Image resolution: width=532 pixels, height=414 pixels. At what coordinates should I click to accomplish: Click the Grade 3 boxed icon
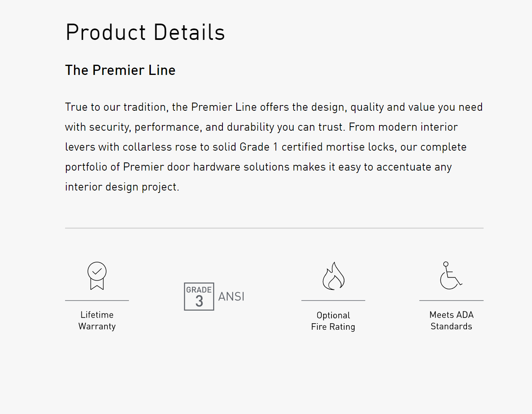(199, 296)
